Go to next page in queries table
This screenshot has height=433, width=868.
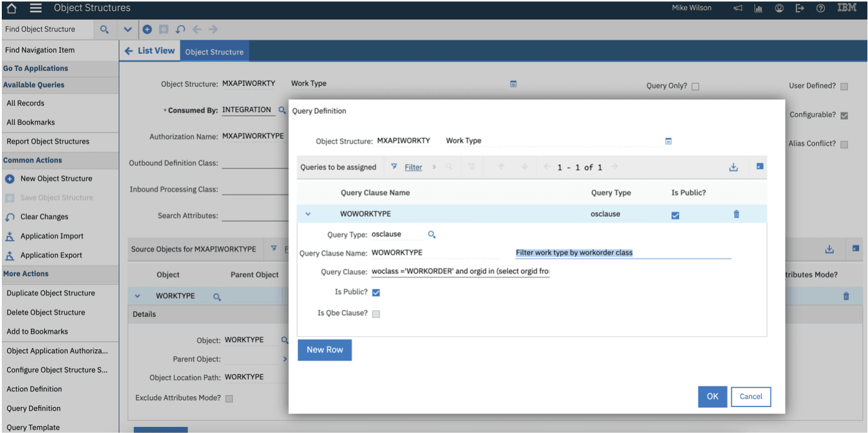click(x=615, y=167)
